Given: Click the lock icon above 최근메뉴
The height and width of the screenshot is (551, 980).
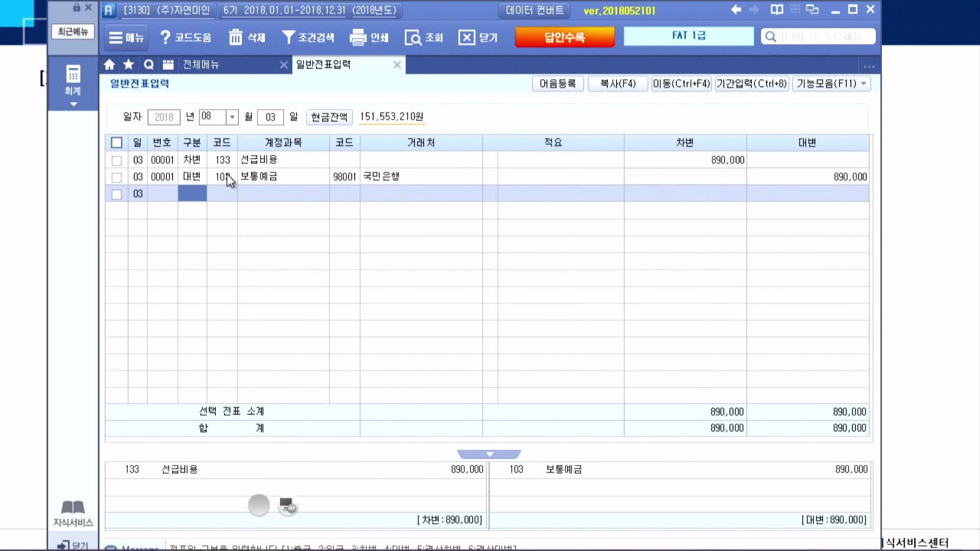Looking at the screenshot, I should (77, 7).
